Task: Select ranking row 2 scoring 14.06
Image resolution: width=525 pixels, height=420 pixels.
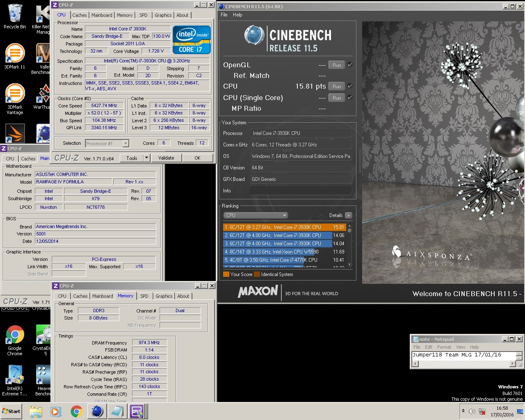Action: click(x=284, y=235)
